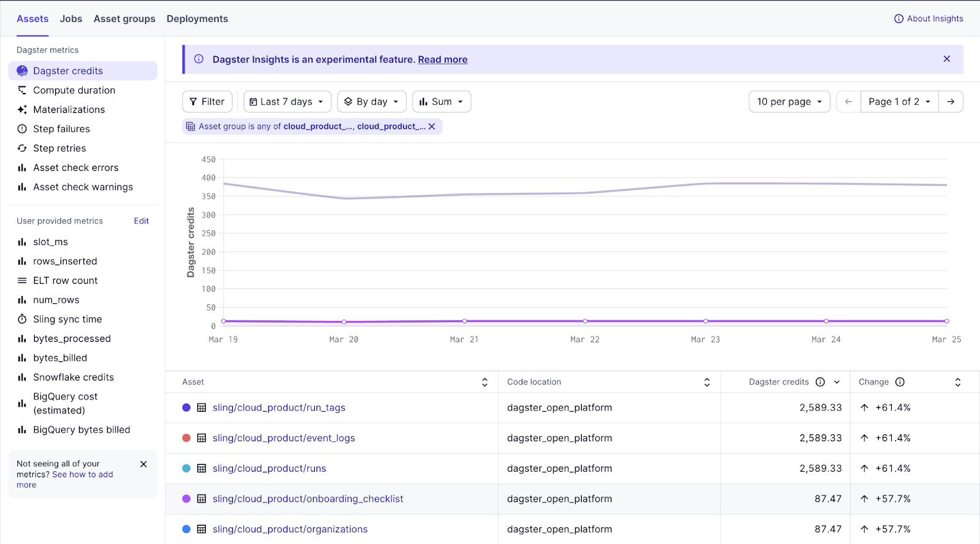
Task: Sort by Asset column
Action: tap(484, 382)
